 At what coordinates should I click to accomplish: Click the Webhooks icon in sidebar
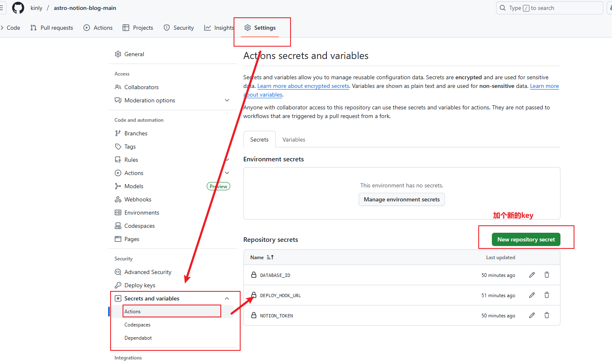coord(118,199)
